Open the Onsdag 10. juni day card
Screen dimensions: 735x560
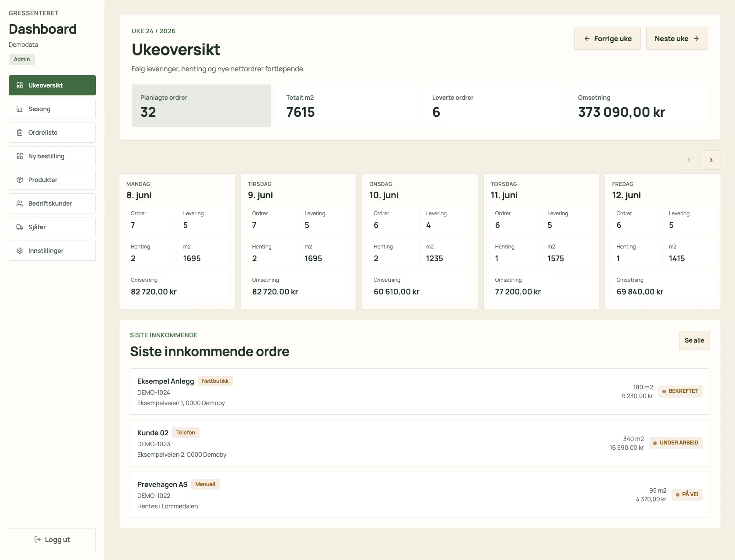(x=420, y=241)
